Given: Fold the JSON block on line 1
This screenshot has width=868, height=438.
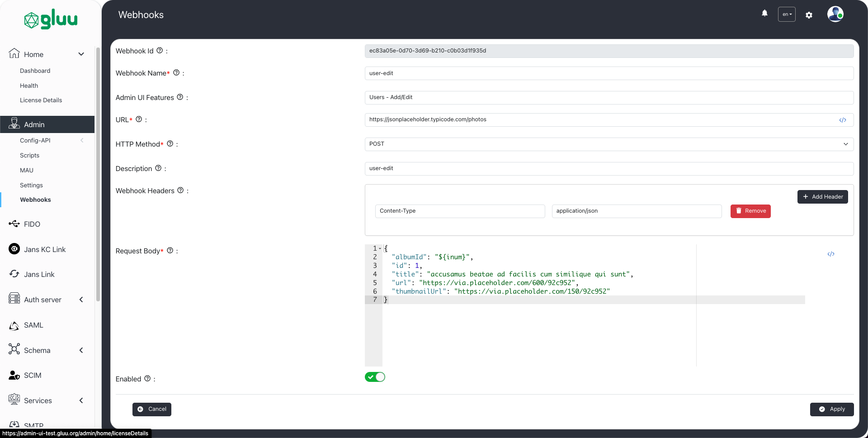Looking at the screenshot, I should pyautogui.click(x=380, y=248).
